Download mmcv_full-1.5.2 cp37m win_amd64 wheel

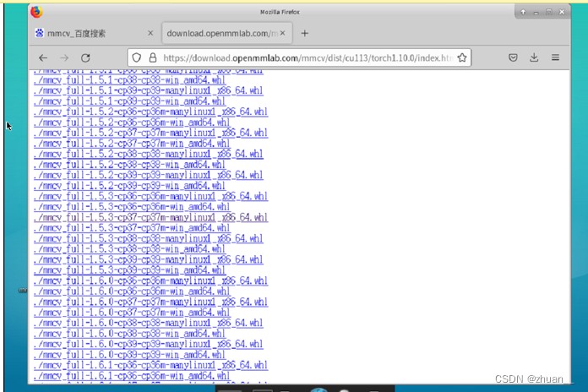point(132,144)
